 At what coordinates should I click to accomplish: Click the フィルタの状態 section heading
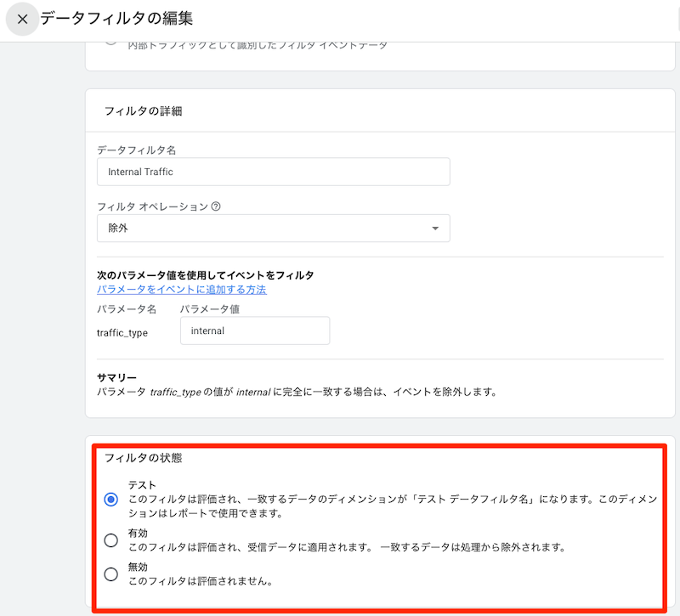(143, 458)
